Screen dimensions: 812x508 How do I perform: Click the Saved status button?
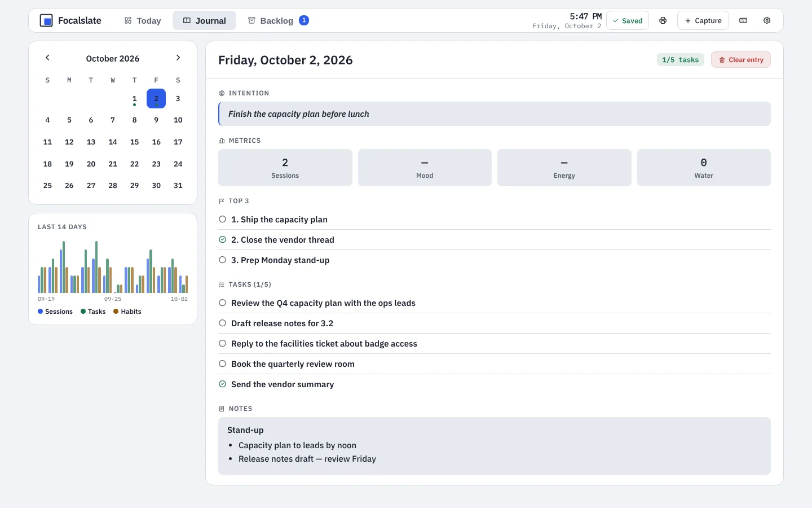tap(628, 21)
